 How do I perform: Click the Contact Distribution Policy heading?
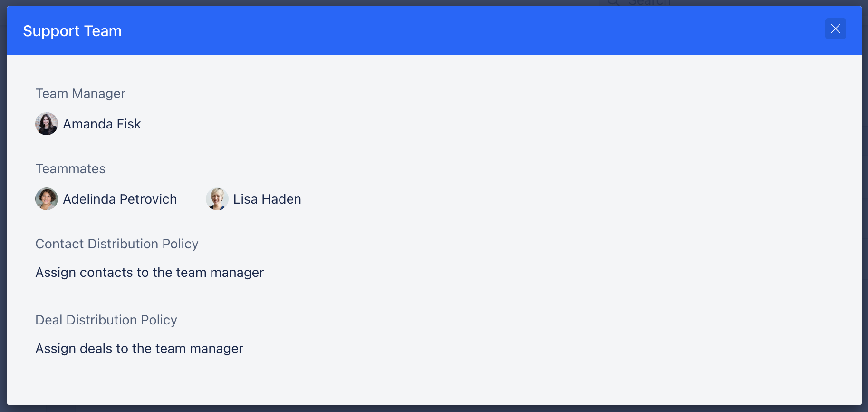[x=117, y=244]
